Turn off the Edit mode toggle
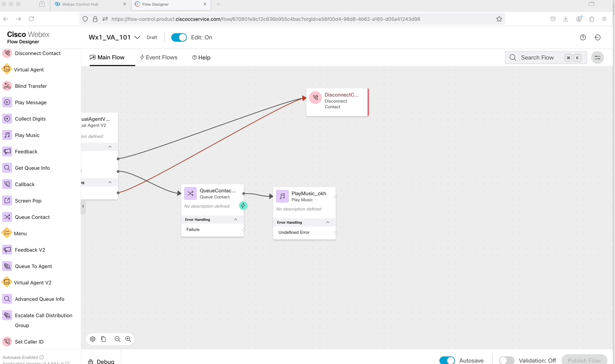 coord(179,37)
